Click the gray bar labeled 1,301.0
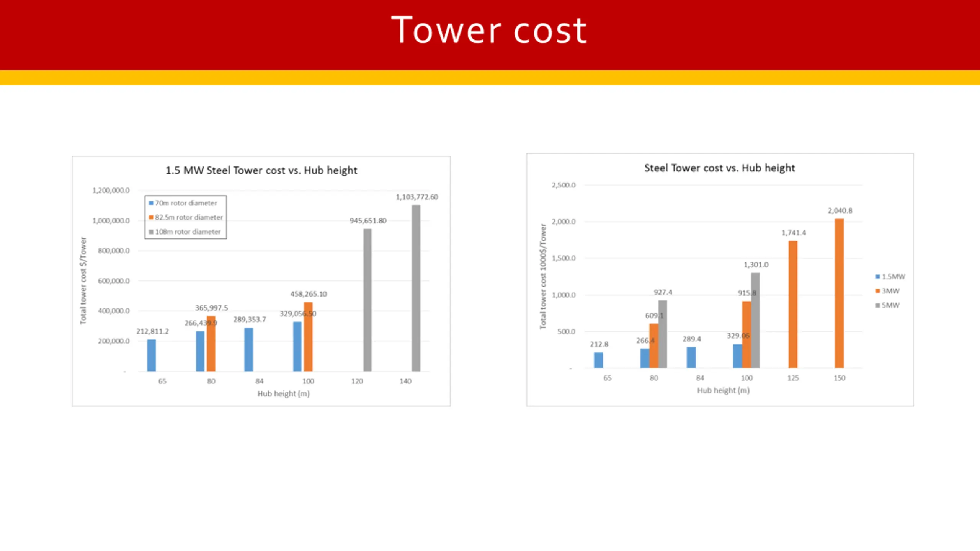 pyautogui.click(x=755, y=320)
